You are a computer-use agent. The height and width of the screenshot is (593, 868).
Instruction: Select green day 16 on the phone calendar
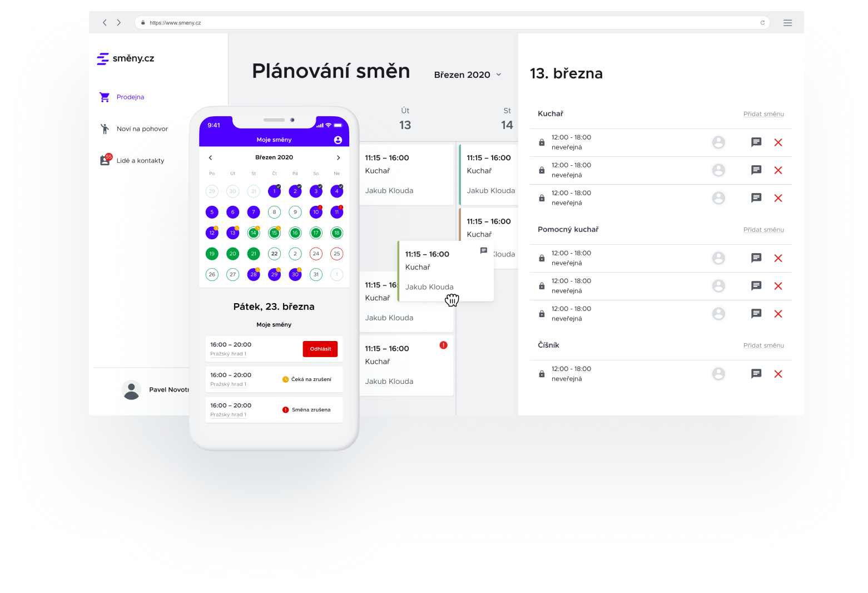point(295,233)
